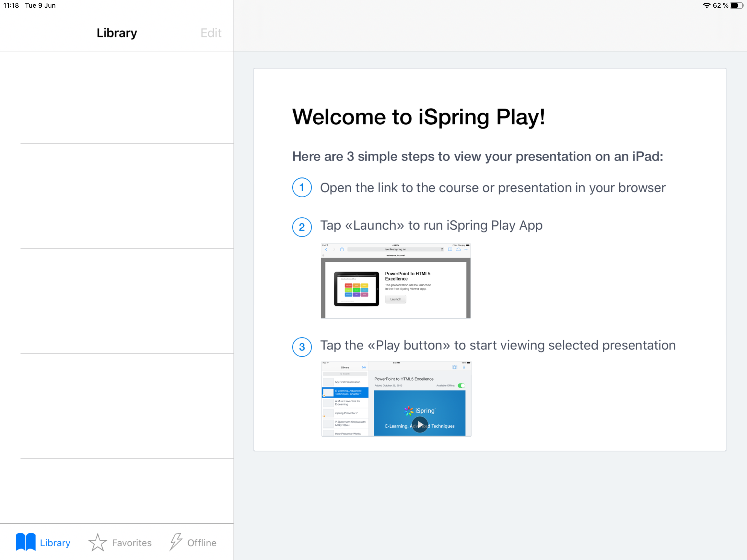Tap the Launch screenshot thumbnail
747x560 pixels.
395,281
